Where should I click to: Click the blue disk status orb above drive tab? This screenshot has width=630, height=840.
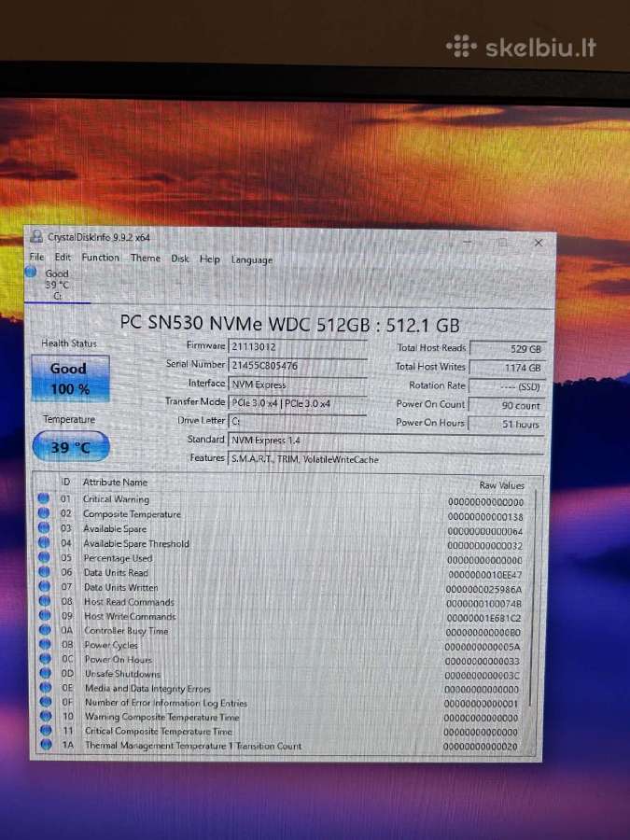coord(31,273)
